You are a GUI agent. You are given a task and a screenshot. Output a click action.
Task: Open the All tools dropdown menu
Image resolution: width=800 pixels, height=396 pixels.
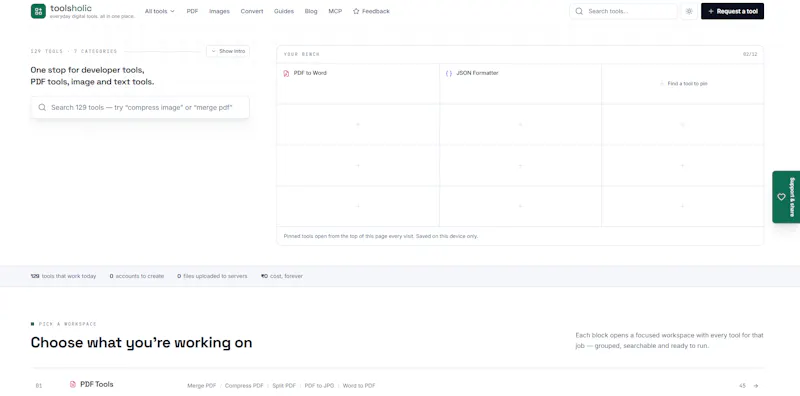160,11
